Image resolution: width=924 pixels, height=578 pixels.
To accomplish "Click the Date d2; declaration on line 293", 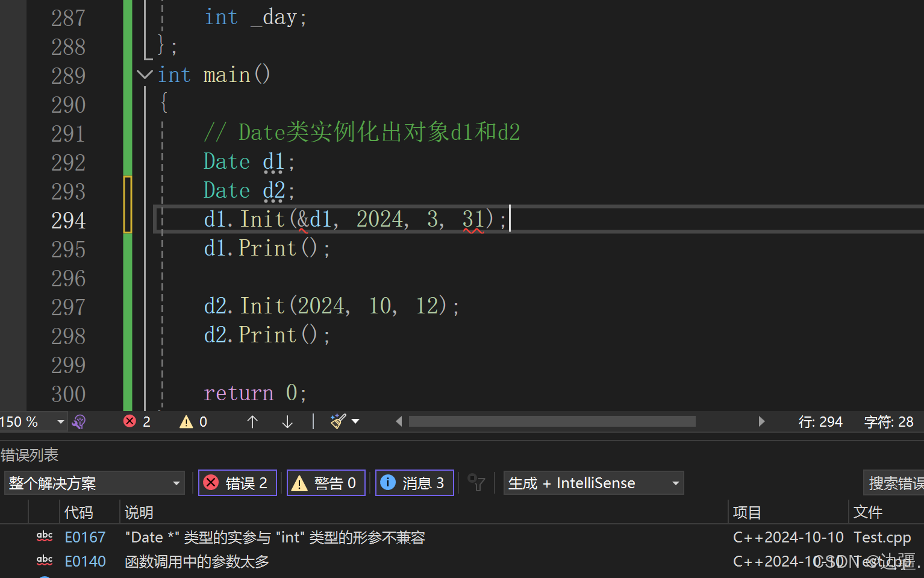I will point(249,190).
